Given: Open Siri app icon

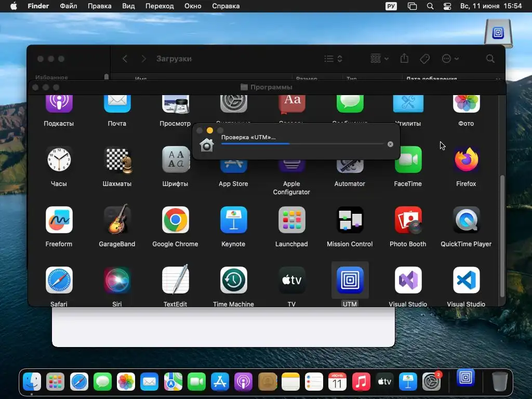Looking at the screenshot, I should [117, 280].
